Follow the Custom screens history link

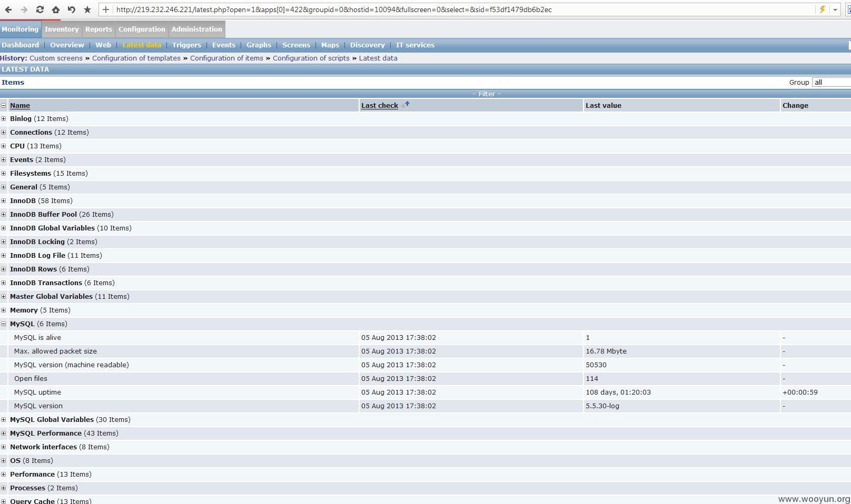[x=56, y=58]
